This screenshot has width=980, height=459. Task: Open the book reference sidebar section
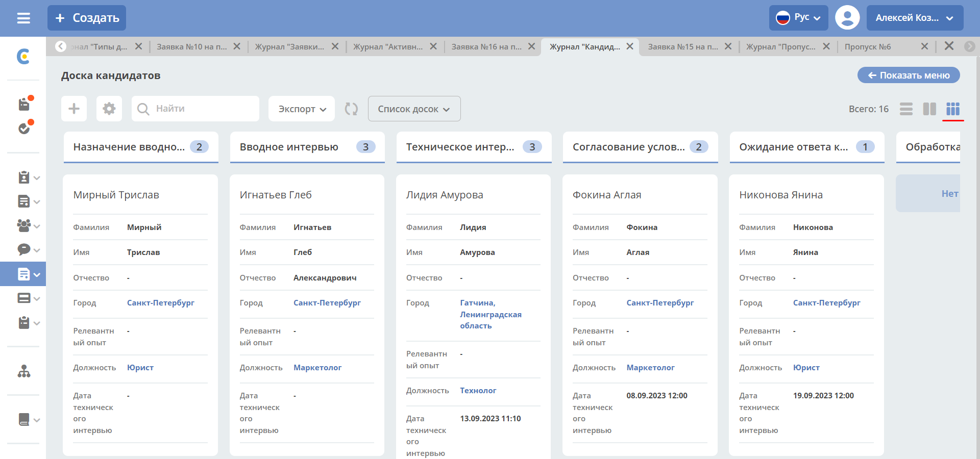[x=23, y=420]
